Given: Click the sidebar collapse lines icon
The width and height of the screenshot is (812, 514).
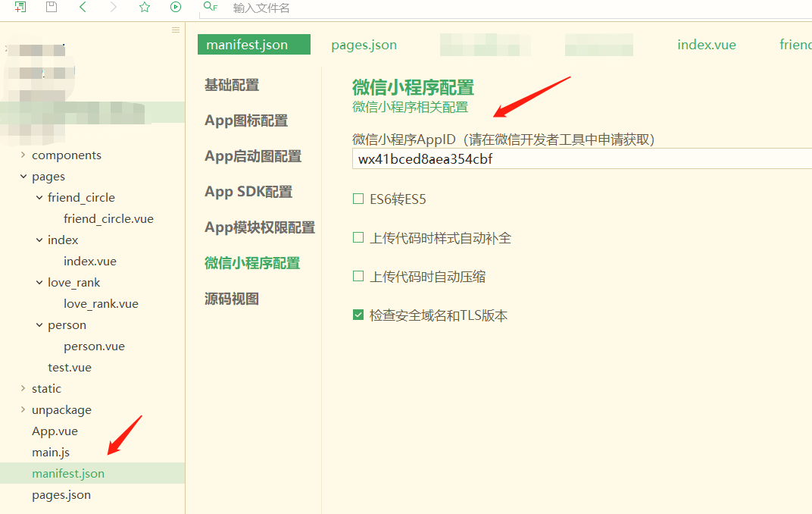Looking at the screenshot, I should pyautogui.click(x=176, y=30).
